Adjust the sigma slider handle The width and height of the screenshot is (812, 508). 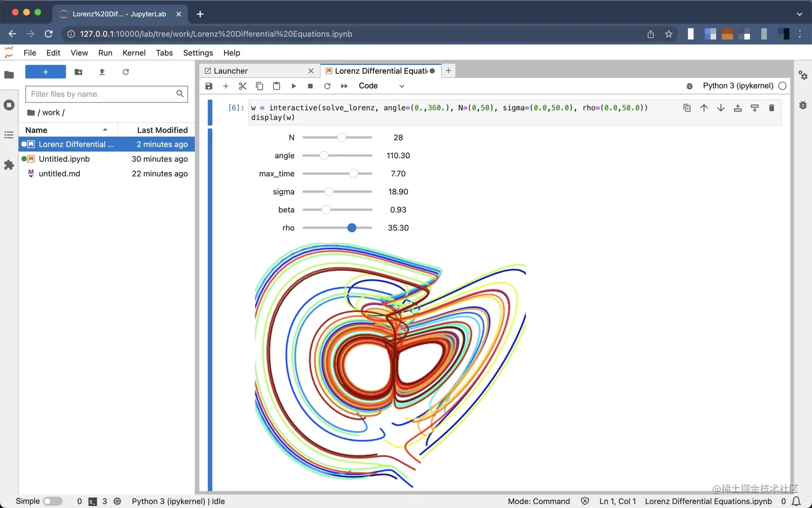coord(329,192)
